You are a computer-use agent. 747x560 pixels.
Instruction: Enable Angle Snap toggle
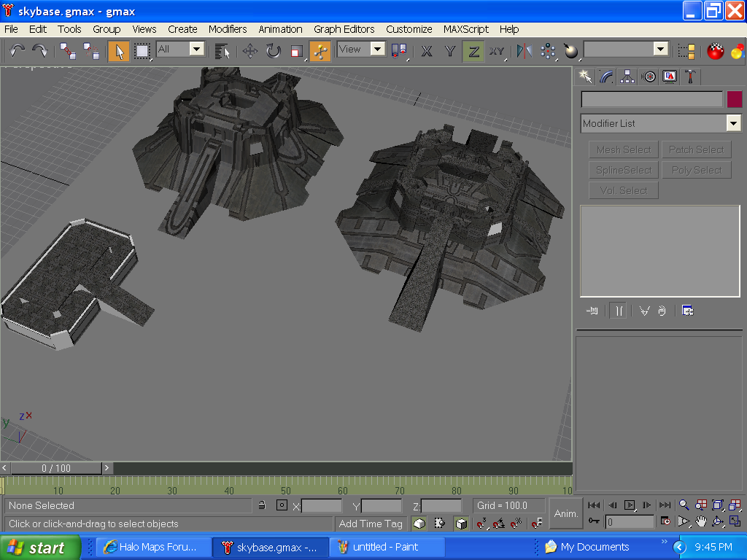pyautogui.click(x=498, y=523)
